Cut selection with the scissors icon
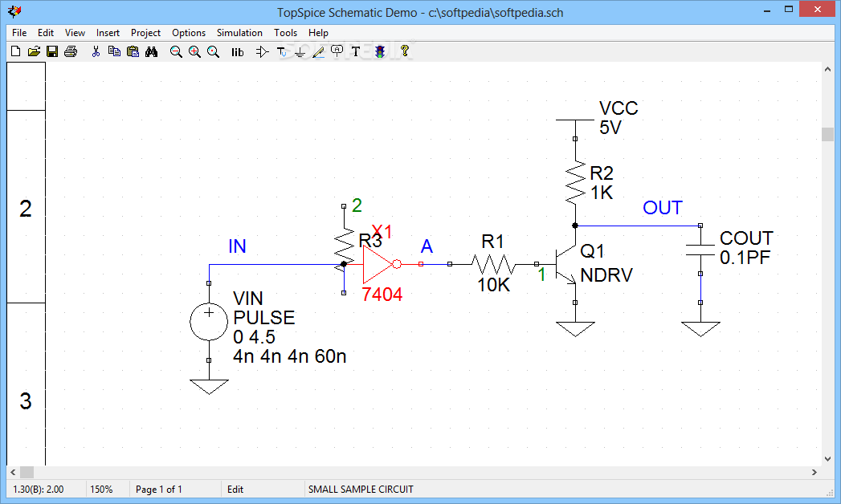Image resolution: width=841 pixels, height=504 pixels. coord(96,51)
